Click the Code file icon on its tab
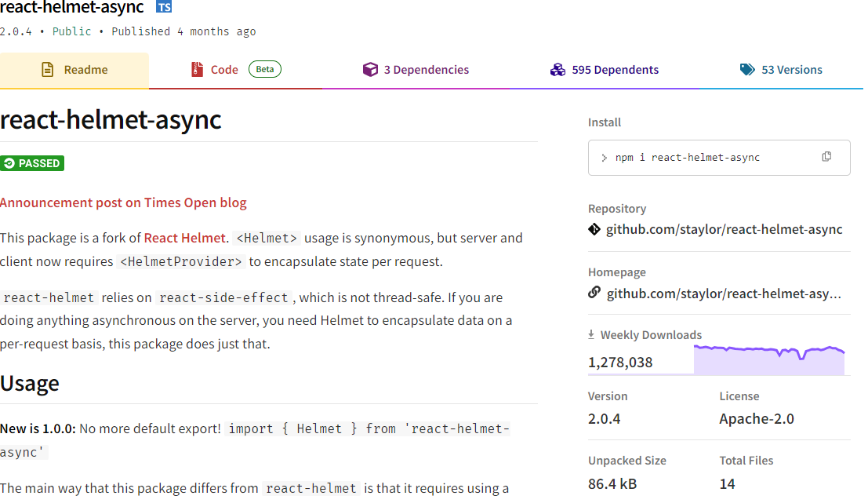 pos(196,69)
